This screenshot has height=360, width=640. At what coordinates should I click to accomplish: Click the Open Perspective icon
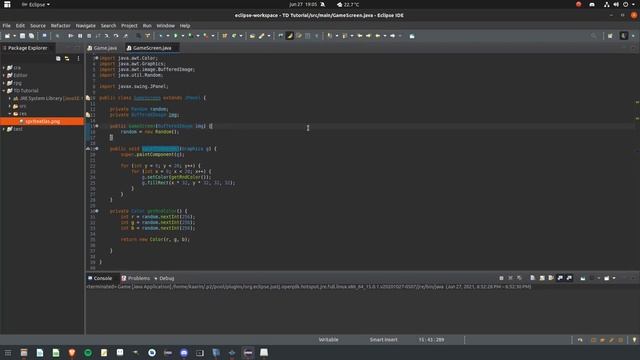[x=610, y=36]
